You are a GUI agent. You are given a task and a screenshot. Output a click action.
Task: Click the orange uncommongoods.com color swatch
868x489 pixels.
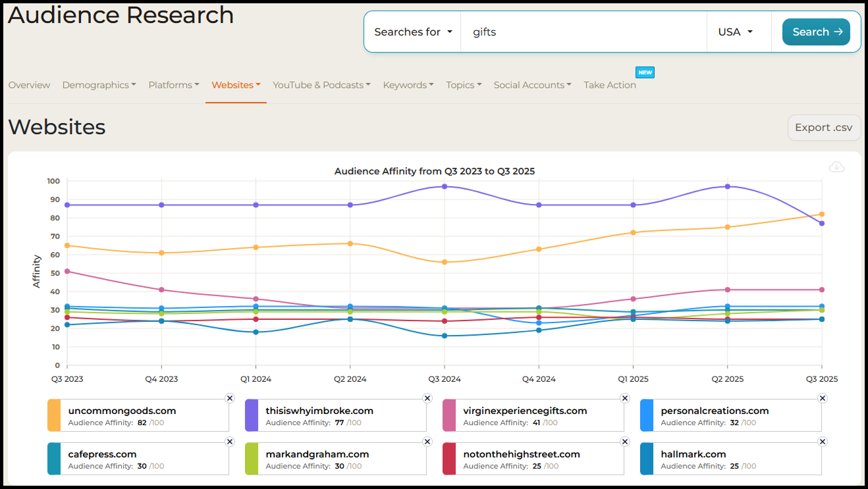tap(54, 415)
